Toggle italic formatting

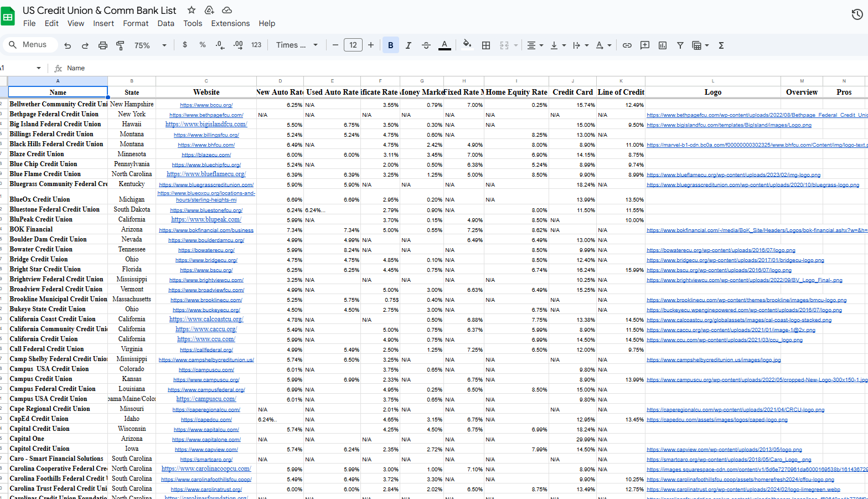tap(409, 45)
